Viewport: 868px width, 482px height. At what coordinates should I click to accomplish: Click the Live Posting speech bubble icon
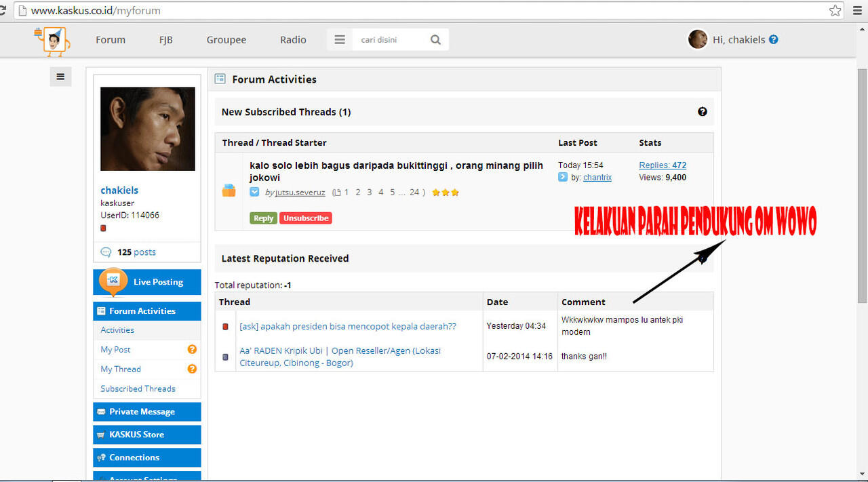tap(113, 281)
